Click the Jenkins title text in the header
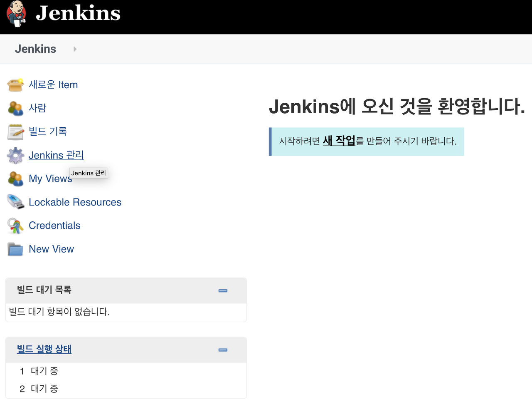The image size is (532, 414). pyautogui.click(x=78, y=13)
